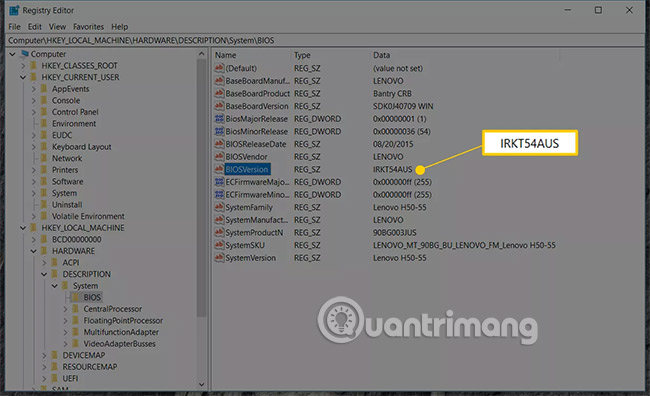The height and width of the screenshot is (396, 650).
Task: Expand the BCD00000000 key
Action: point(34,239)
